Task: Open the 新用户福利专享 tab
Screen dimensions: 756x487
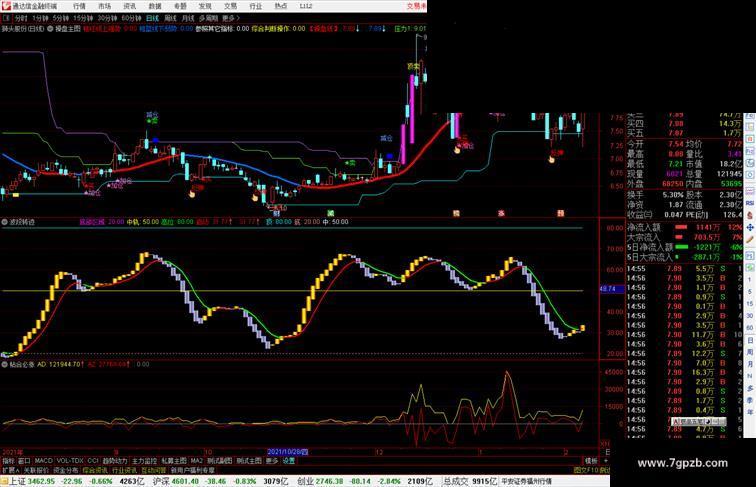Action: click(193, 470)
